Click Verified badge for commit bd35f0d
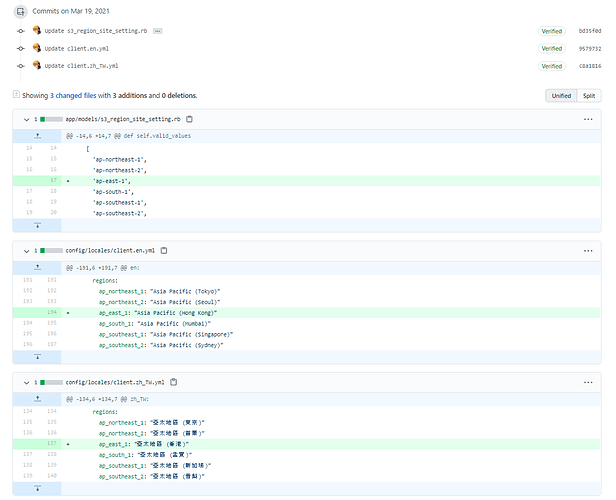616x500 pixels. coord(551,31)
